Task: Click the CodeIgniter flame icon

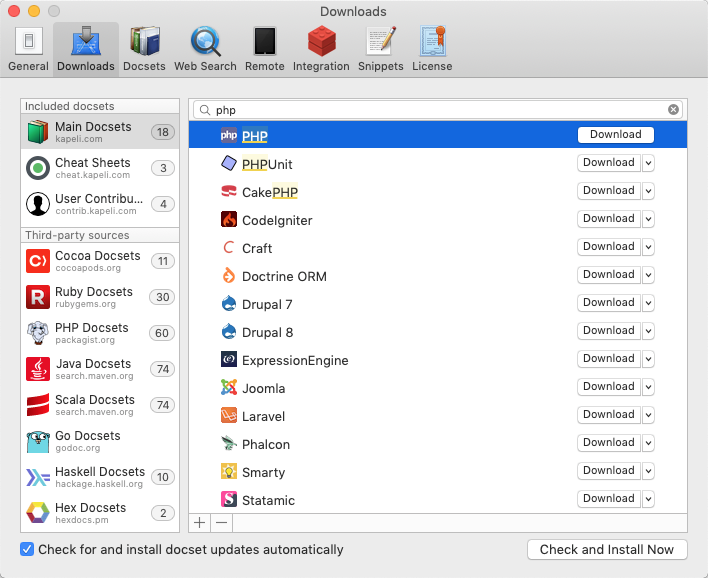Action: 229,219
